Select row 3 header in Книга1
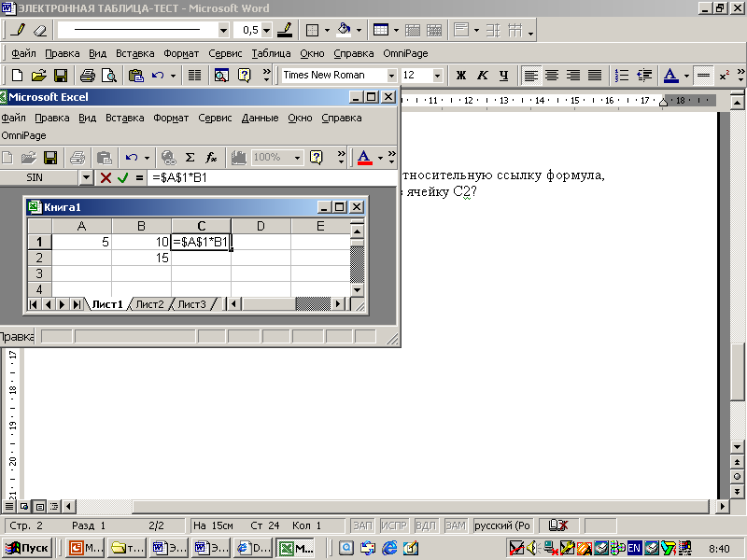Viewport: 747px width, 560px height. click(x=39, y=273)
